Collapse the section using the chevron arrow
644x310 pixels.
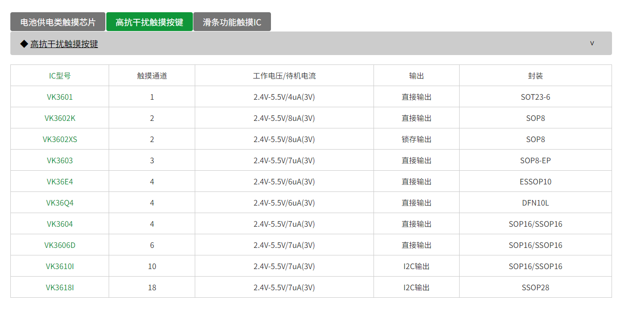pos(592,43)
